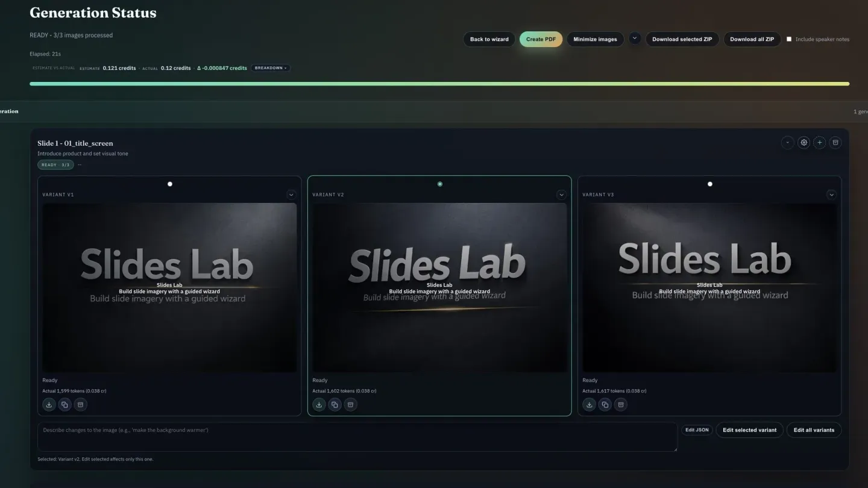
Task: Select Variant V3 radio button
Action: (x=709, y=184)
